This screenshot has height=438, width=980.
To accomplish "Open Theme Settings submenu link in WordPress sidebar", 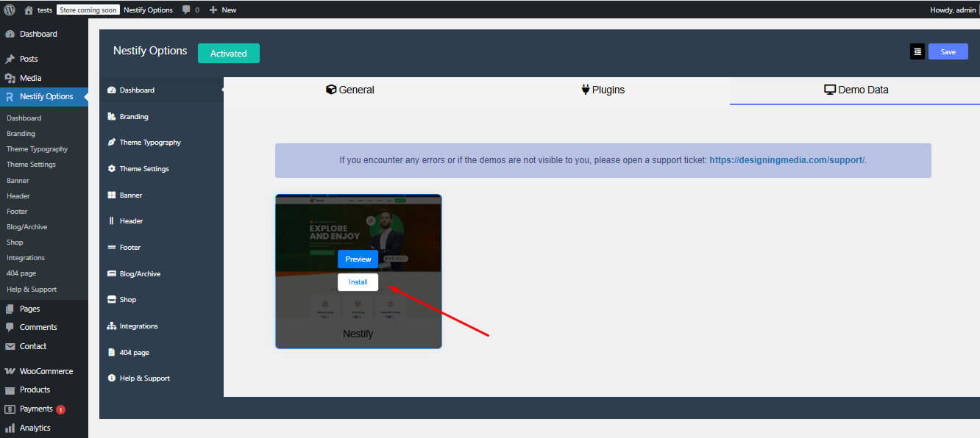I will pyautogui.click(x=31, y=165).
